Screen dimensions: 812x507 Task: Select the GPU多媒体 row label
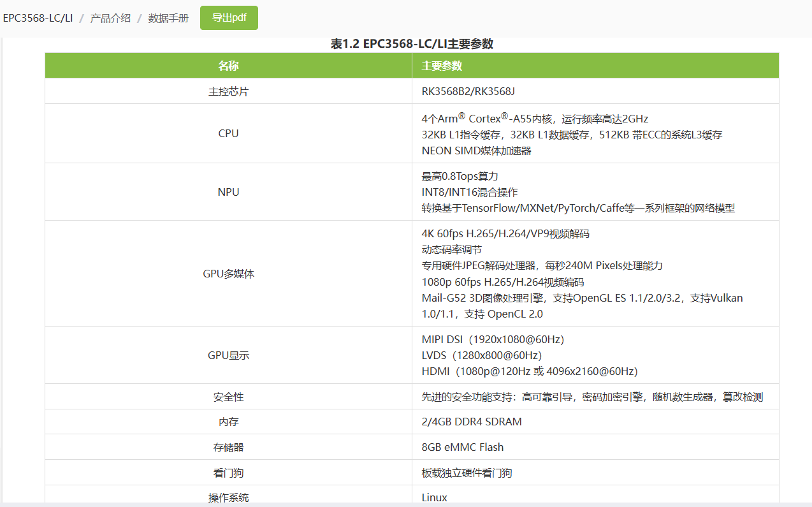click(228, 274)
